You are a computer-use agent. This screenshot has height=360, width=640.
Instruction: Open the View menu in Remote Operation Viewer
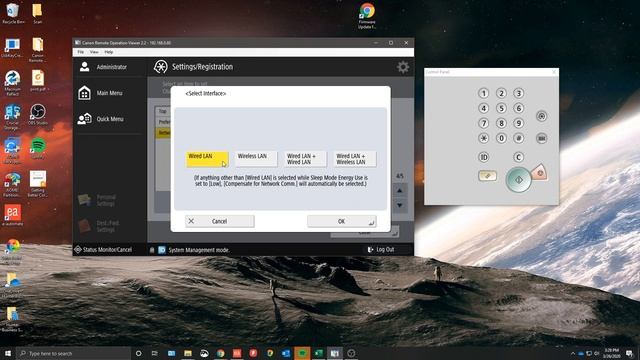click(94, 52)
